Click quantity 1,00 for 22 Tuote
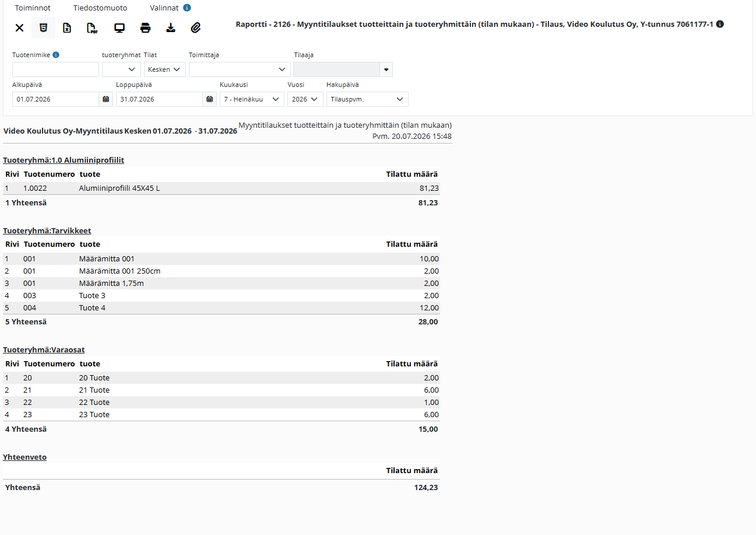Screen dimensions: 756x535 tap(431, 402)
